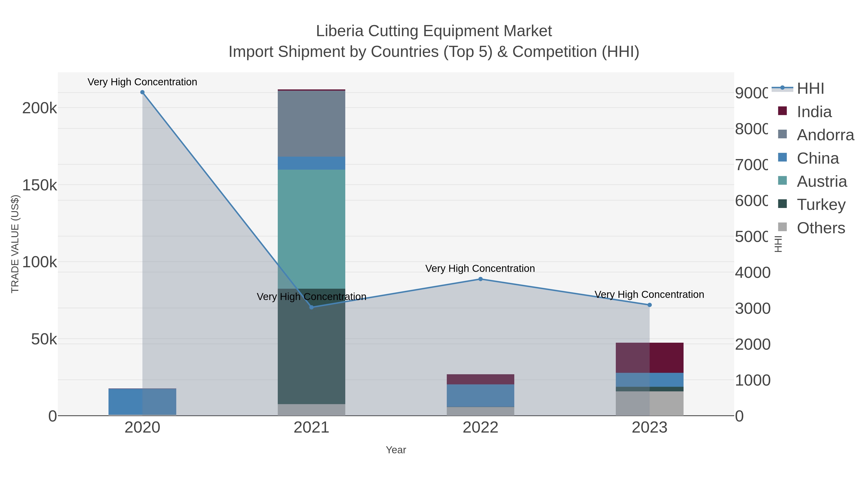Click the 4000 HHI axis tick label

pyautogui.click(x=753, y=273)
